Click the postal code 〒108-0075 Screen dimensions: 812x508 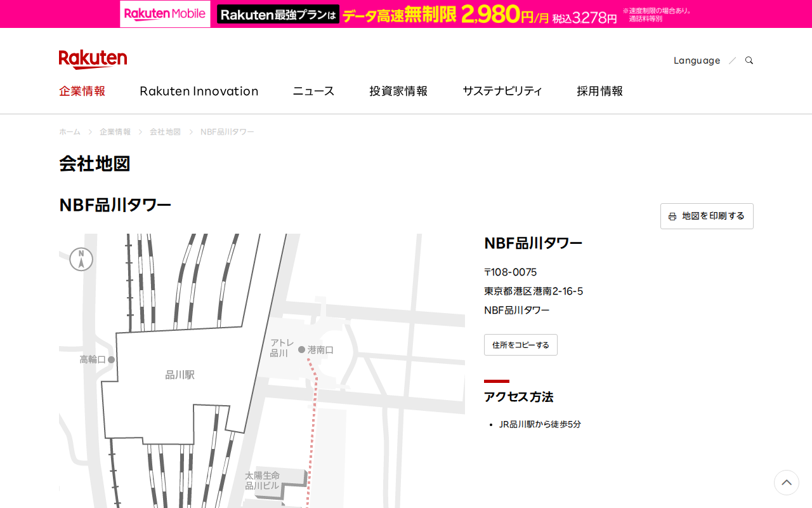click(x=511, y=272)
